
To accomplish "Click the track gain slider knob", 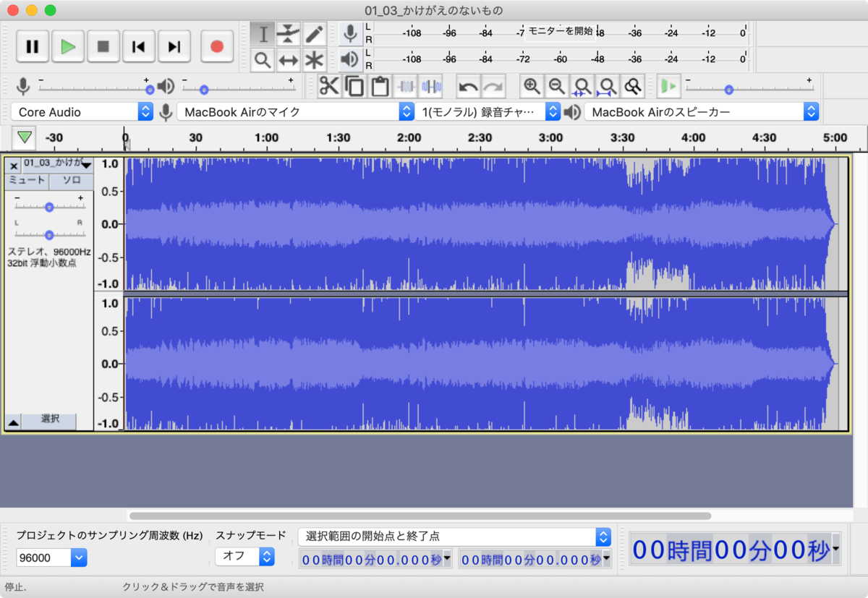I will (x=49, y=207).
